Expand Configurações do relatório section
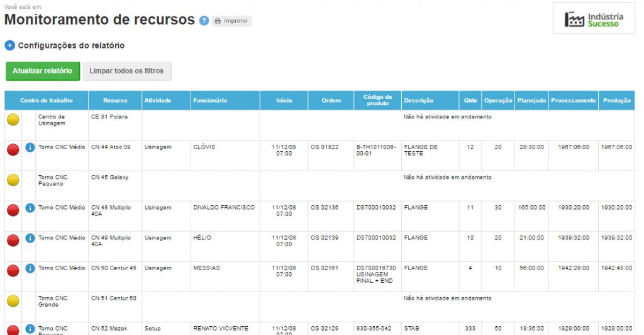The image size is (644, 335). [x=9, y=45]
